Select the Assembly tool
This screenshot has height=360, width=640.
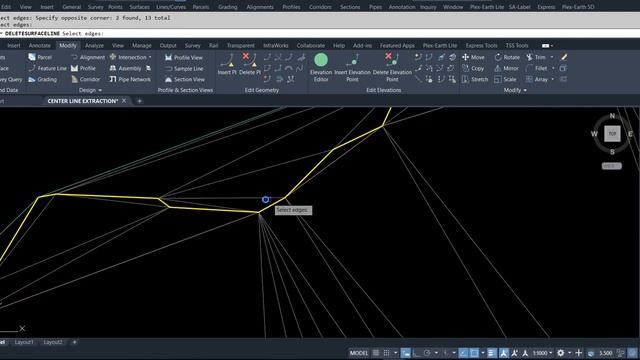click(x=125, y=68)
